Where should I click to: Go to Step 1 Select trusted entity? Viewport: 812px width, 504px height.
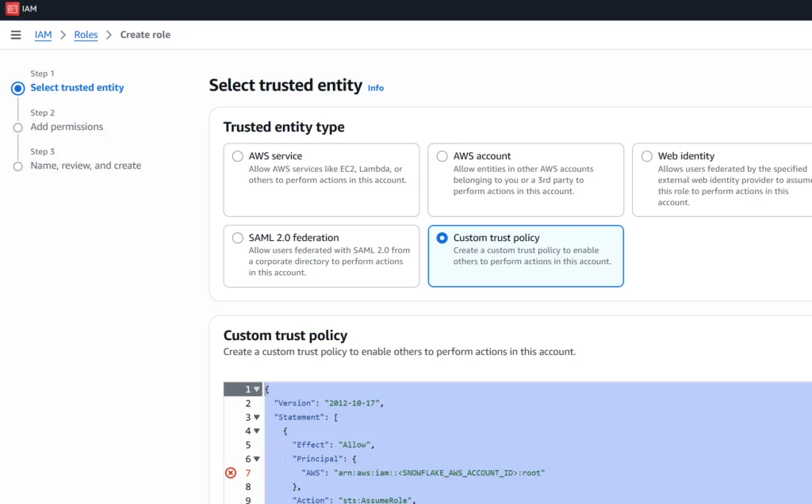pos(77,87)
